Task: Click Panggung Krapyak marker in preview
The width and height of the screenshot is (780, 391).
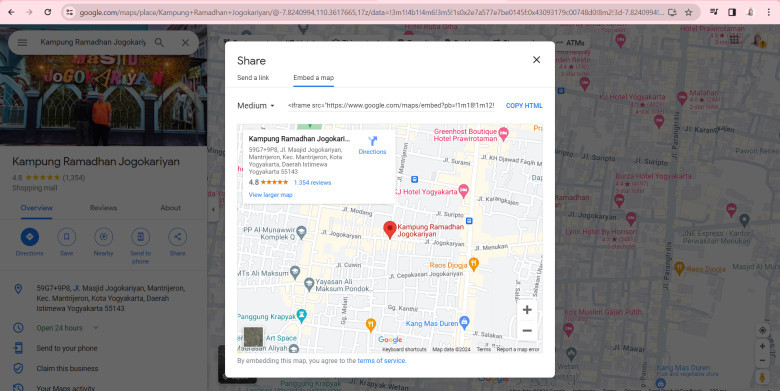Action: point(301,315)
